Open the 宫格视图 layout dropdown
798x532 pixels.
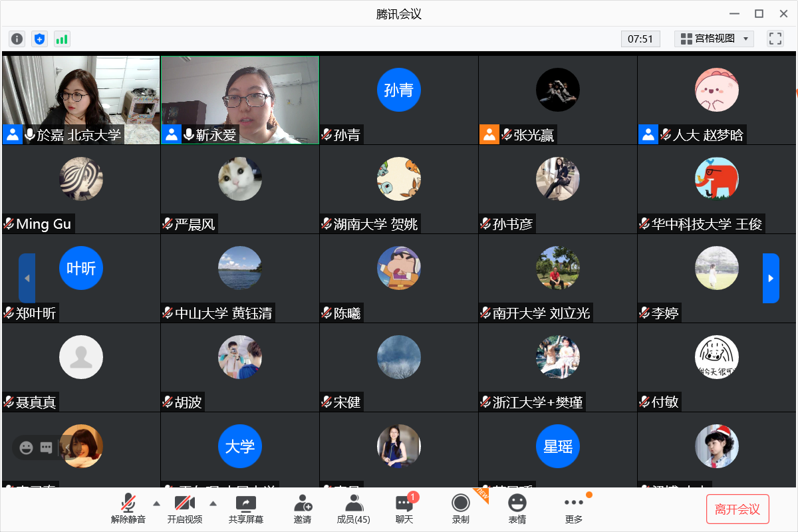(714, 39)
